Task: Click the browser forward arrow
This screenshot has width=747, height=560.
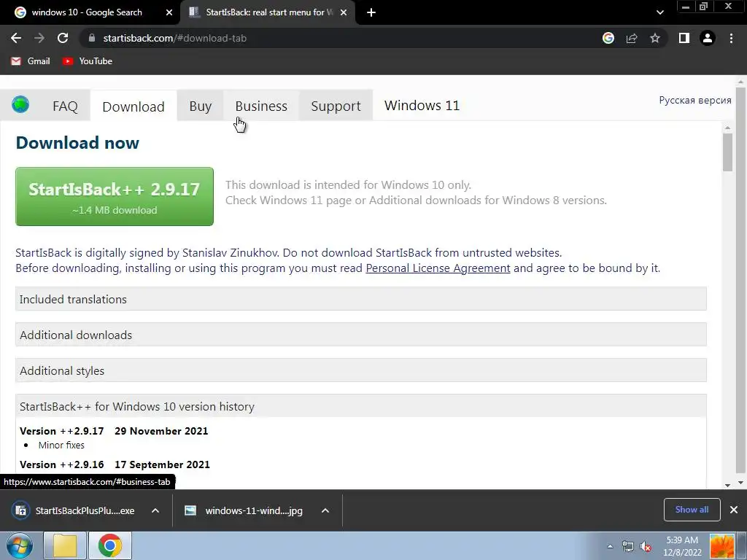Action: point(39,38)
